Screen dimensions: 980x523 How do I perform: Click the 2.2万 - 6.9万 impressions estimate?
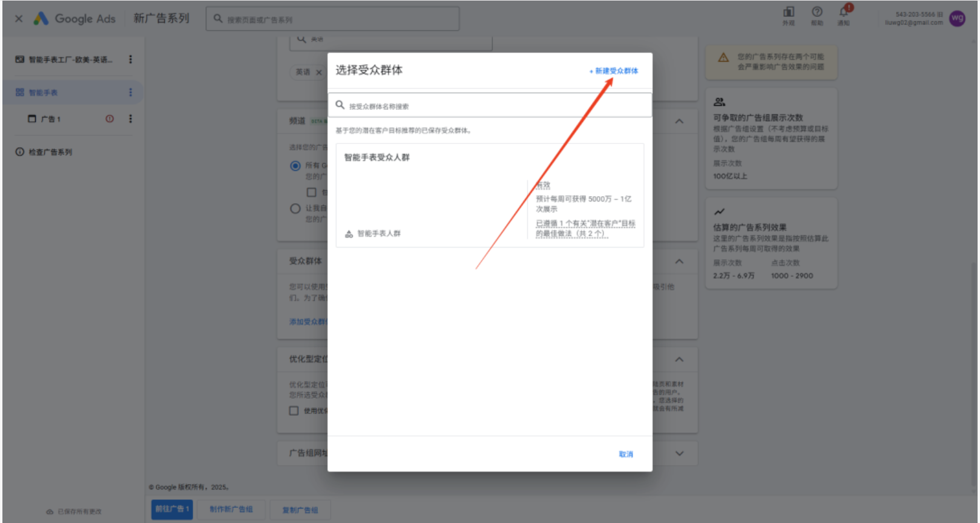[734, 275]
